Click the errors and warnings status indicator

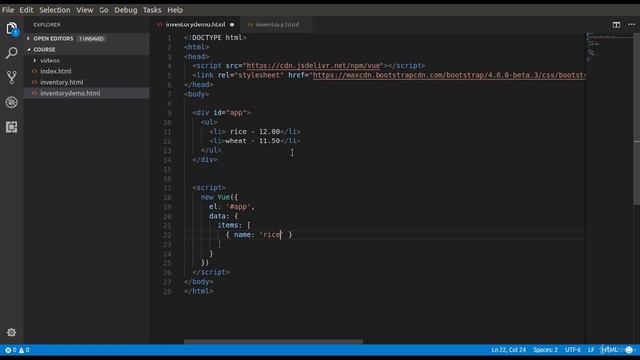click(x=17, y=350)
